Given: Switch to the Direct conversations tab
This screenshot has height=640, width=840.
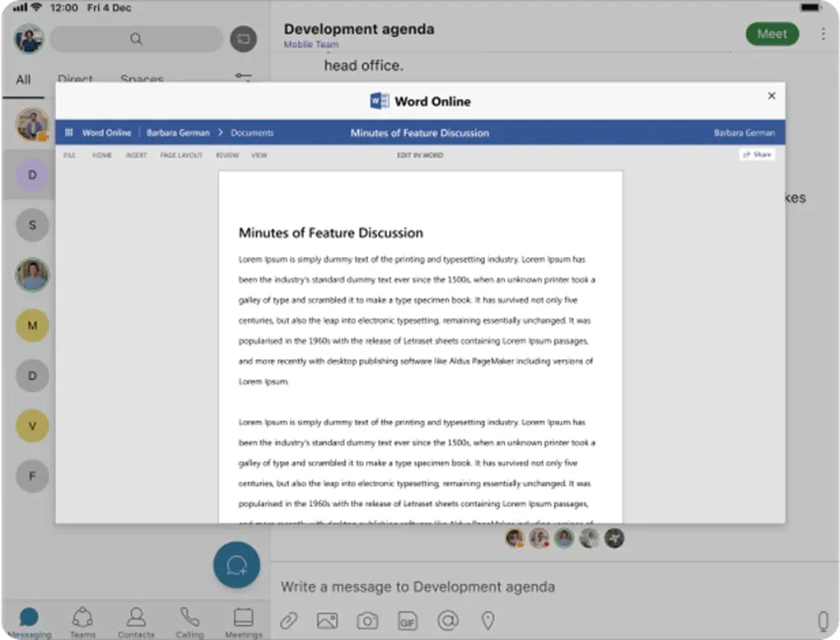Looking at the screenshot, I should click(x=75, y=80).
